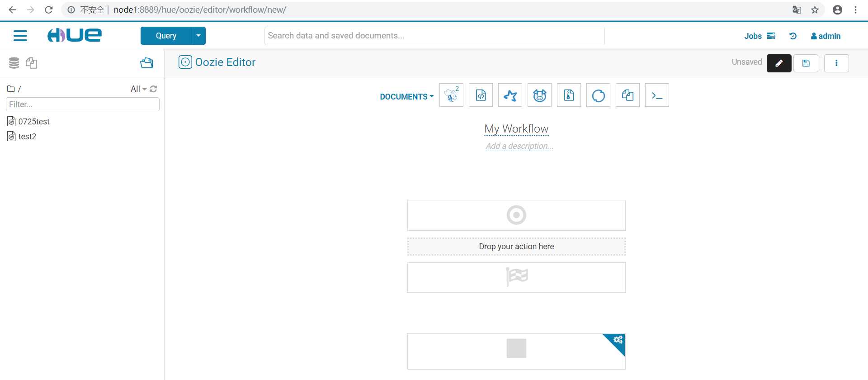Bookmark this page with the star
Image resolution: width=868 pixels, height=380 pixels.
pos(815,9)
